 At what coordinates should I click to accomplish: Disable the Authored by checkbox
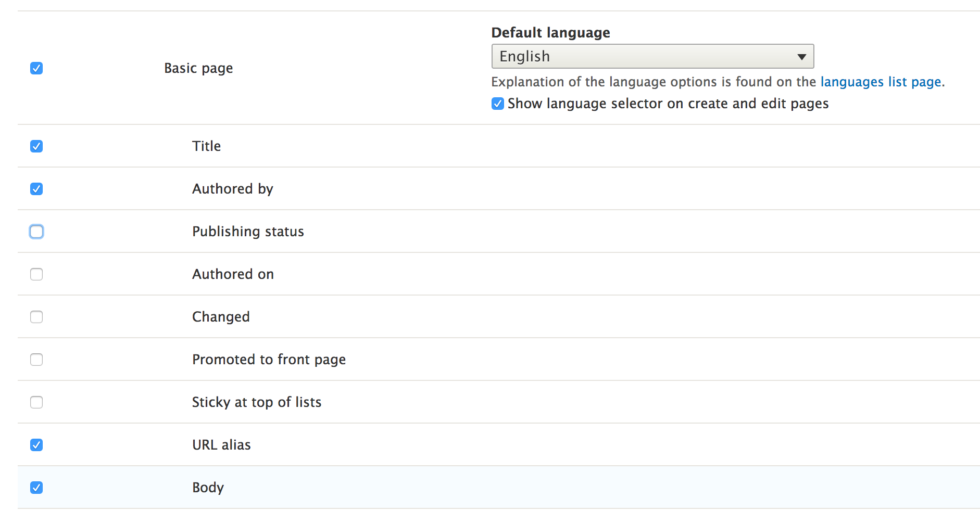click(36, 189)
